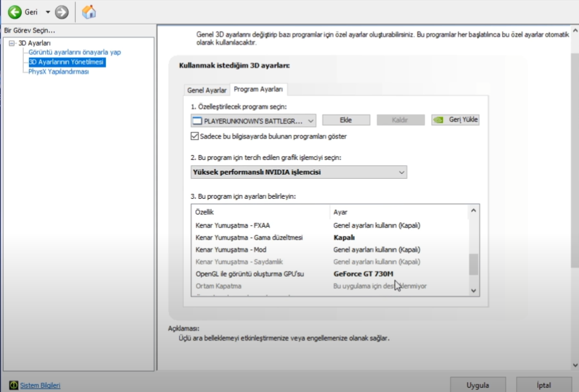Image resolution: width=579 pixels, height=392 pixels.
Task: Click Genel ayarları kullanın value for FXAA
Action: tap(377, 225)
